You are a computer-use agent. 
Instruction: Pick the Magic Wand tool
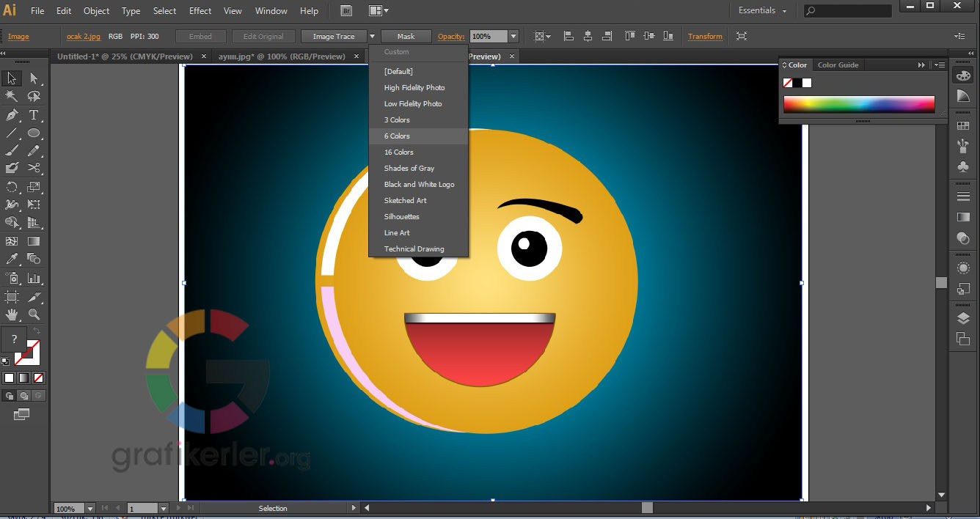(12, 97)
